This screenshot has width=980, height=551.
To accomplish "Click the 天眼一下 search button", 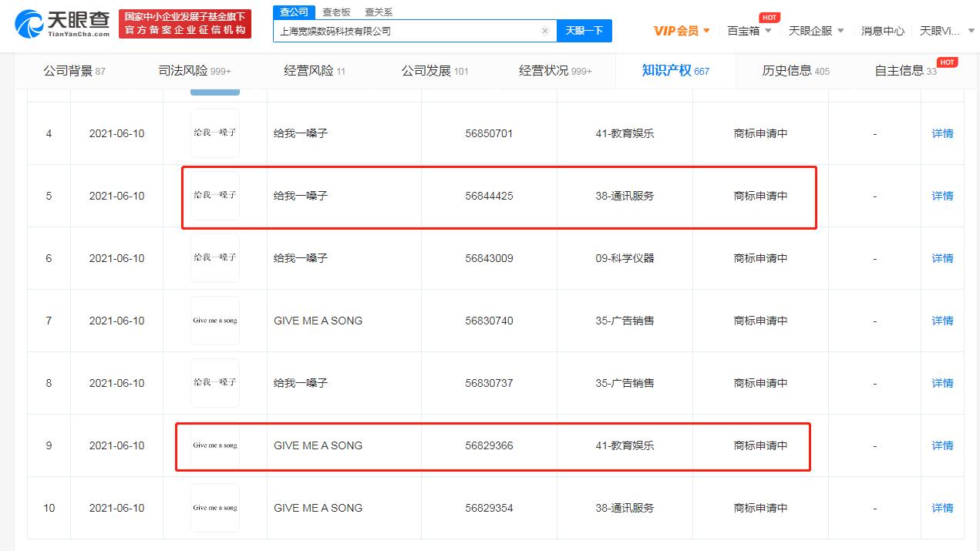I will coord(584,31).
